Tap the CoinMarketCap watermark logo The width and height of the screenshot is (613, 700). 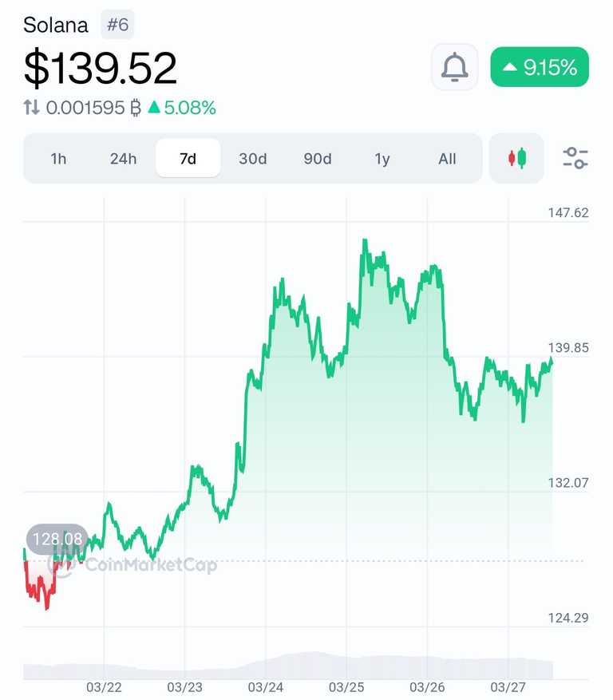pyautogui.click(x=133, y=565)
